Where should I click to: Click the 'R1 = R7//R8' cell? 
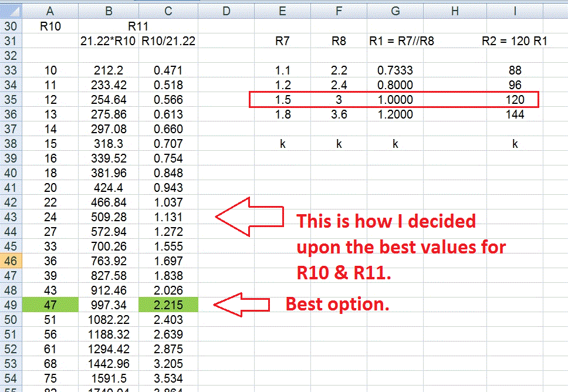(401, 41)
